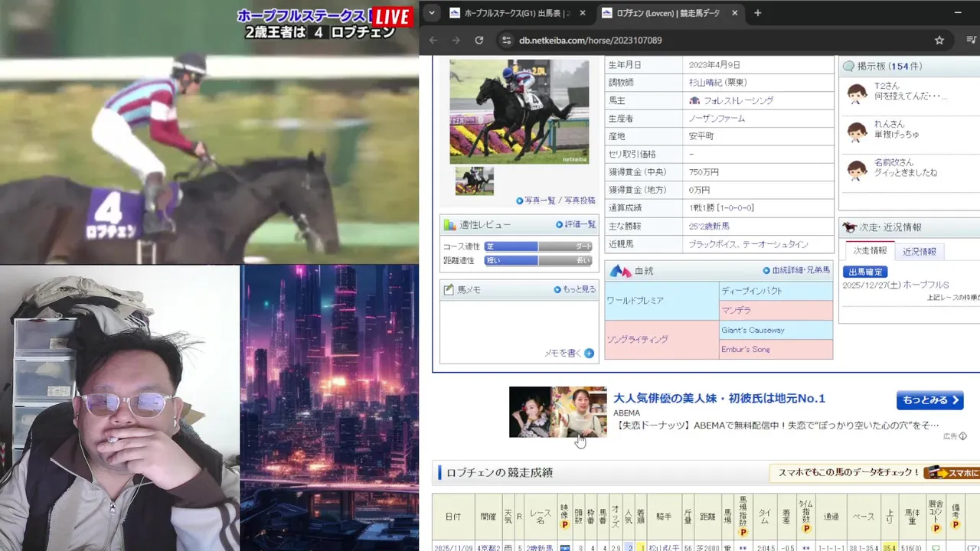Open the tab search dropdown arrow

coord(432,13)
